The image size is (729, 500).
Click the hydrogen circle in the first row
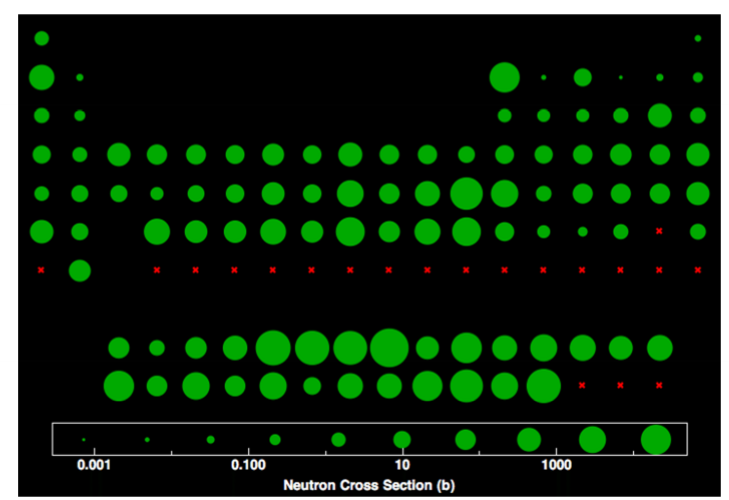click(42, 38)
